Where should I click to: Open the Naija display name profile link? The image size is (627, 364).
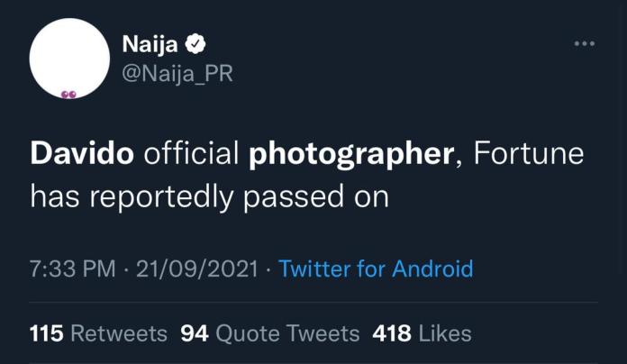point(148,42)
